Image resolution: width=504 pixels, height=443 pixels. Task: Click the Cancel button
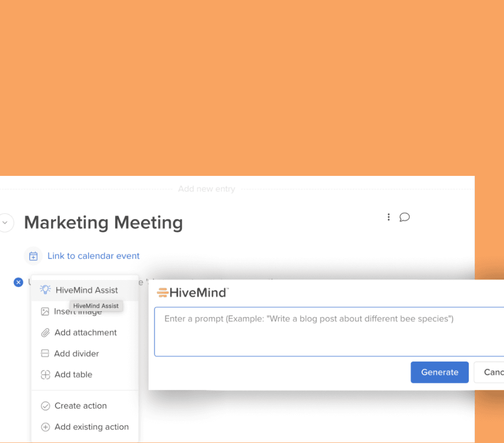coord(489,372)
